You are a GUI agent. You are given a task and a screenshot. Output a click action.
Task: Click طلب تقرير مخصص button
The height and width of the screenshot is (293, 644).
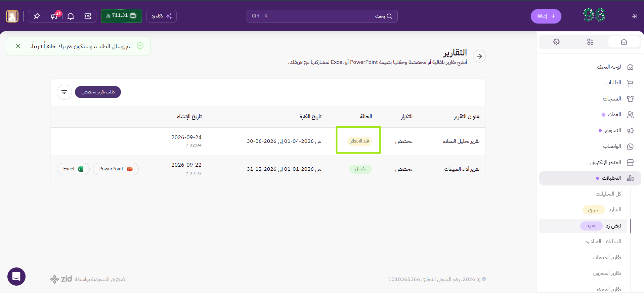(x=98, y=92)
